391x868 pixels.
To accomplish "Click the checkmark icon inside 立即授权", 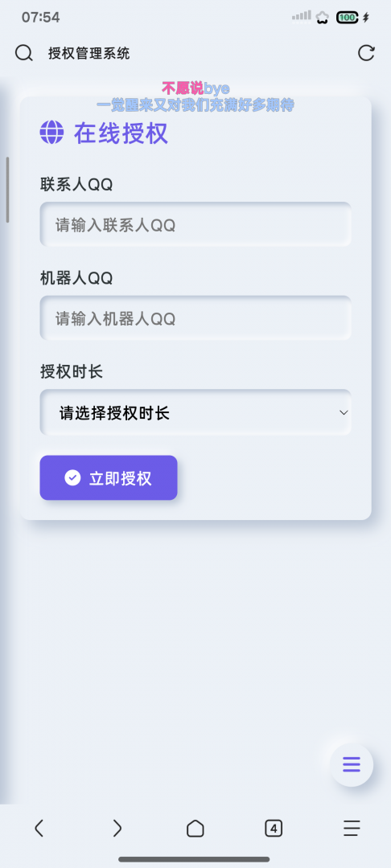I will click(x=72, y=477).
